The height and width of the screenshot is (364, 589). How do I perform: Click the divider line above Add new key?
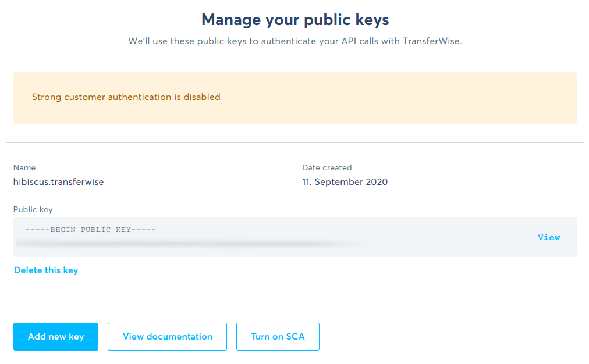(x=295, y=304)
